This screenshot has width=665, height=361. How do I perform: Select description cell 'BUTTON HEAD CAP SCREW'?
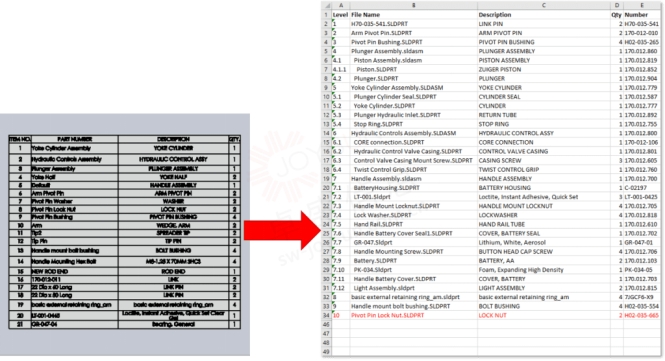click(544, 252)
